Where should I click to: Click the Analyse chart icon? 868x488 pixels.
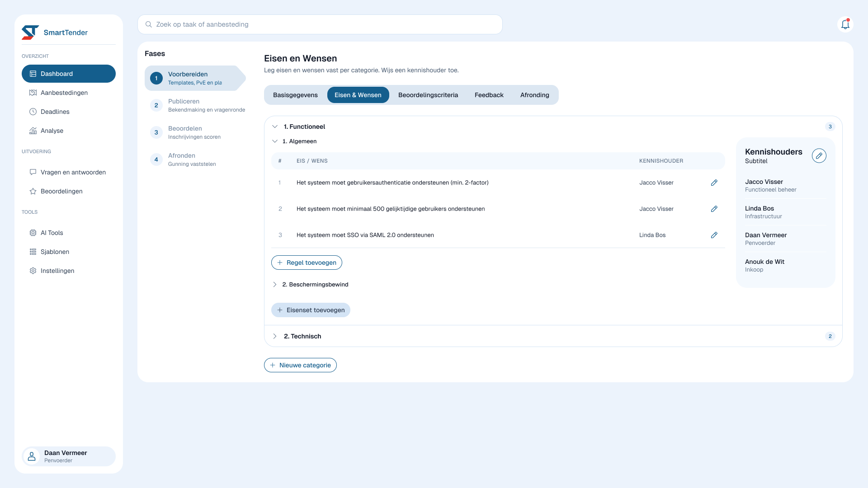pos(33,131)
